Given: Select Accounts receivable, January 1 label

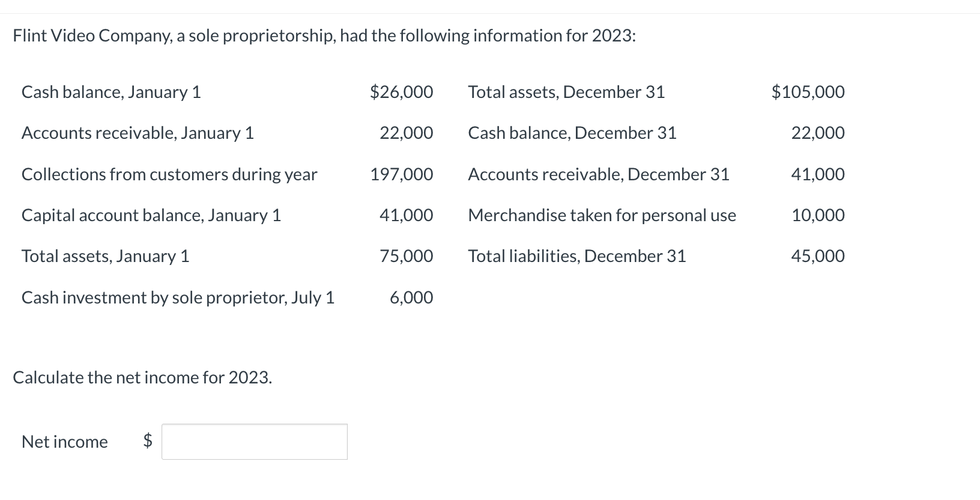Looking at the screenshot, I should [x=138, y=133].
